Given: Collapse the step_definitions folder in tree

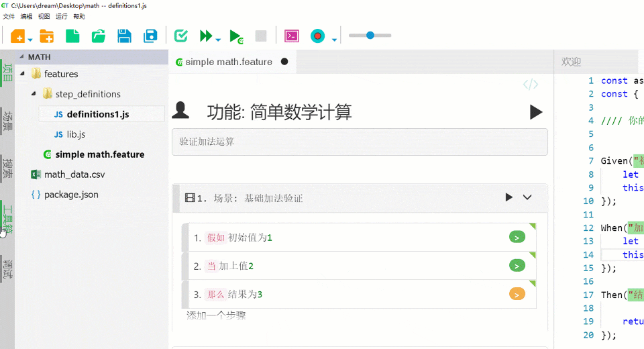Looking at the screenshot, I should pos(34,94).
